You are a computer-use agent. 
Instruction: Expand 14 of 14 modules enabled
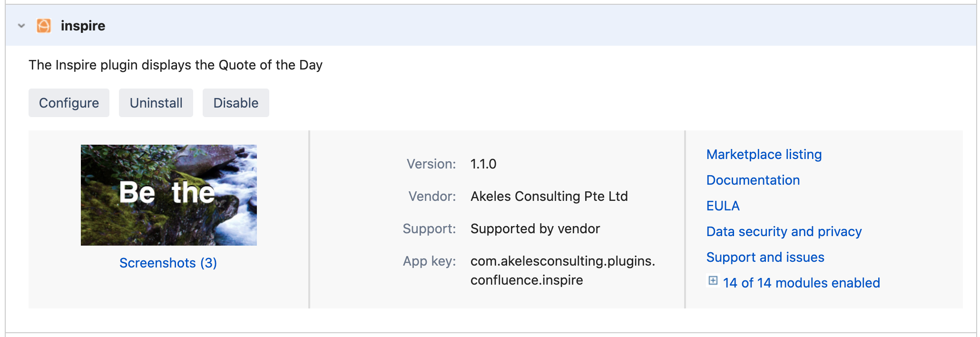(801, 282)
